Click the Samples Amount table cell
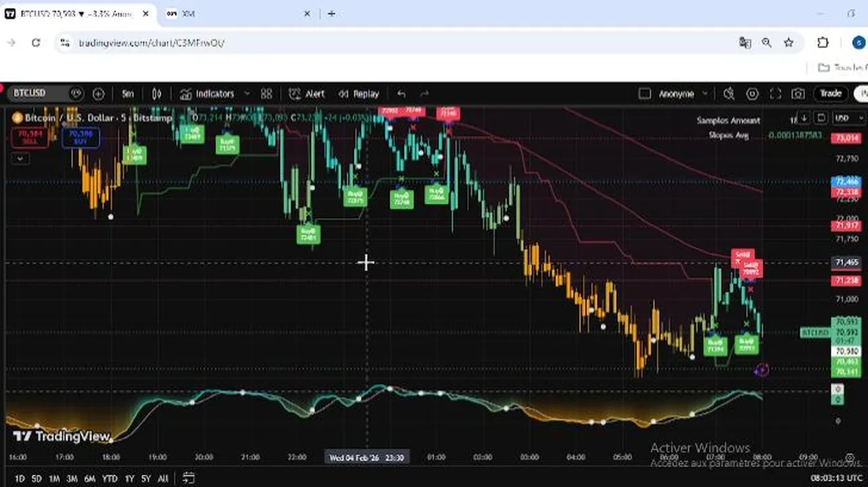Viewport: 868px width, 487px height. [x=729, y=120]
